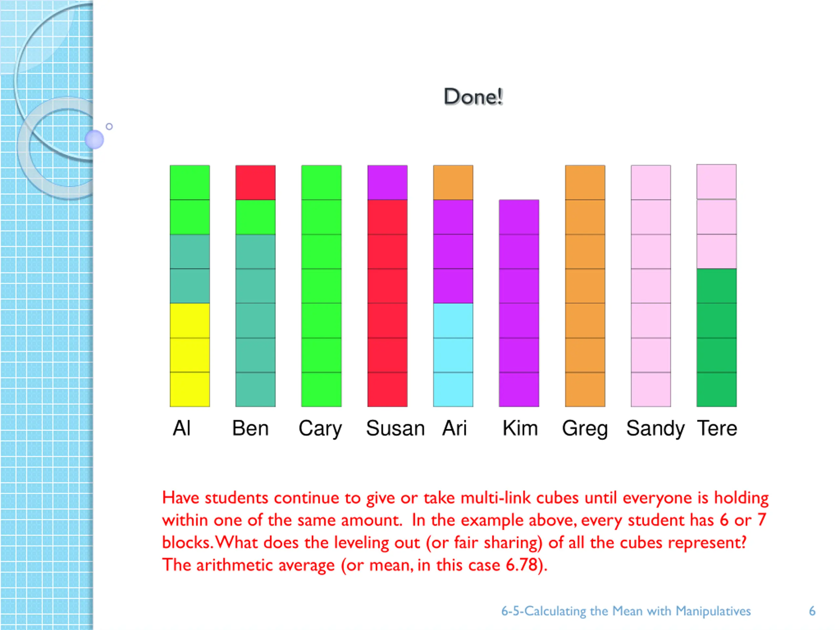Click Susan's purple top cube

[x=387, y=182]
